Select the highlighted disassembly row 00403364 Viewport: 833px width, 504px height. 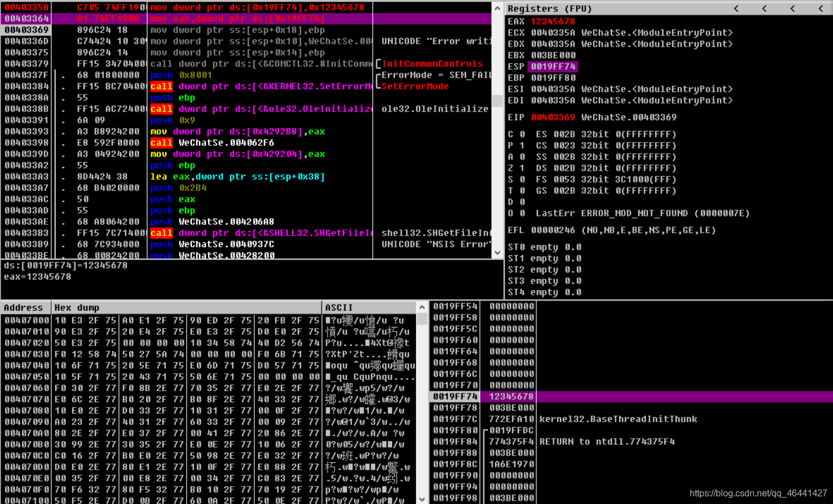click(246, 19)
